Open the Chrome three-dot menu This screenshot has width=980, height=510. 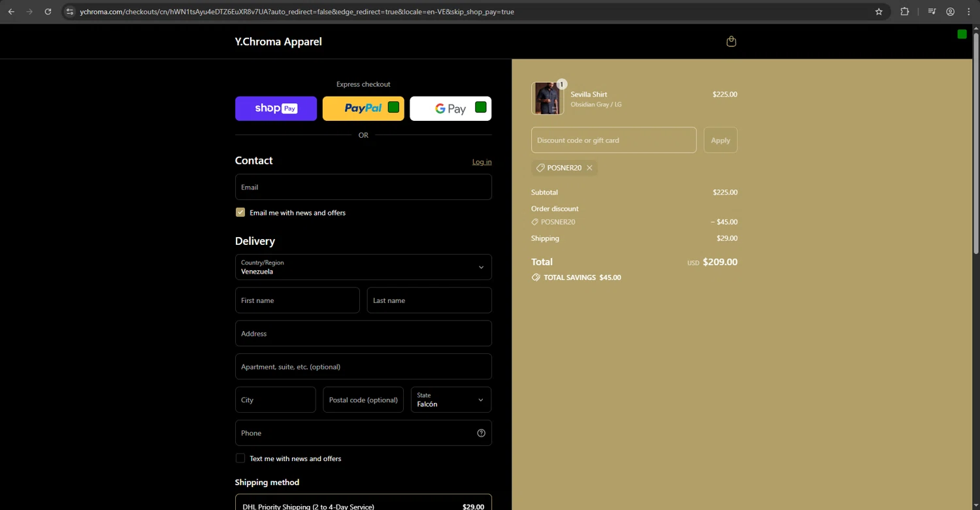969,12
